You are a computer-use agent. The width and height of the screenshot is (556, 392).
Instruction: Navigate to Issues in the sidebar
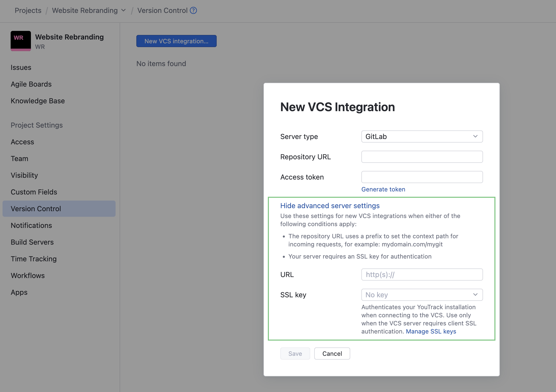pyautogui.click(x=21, y=67)
